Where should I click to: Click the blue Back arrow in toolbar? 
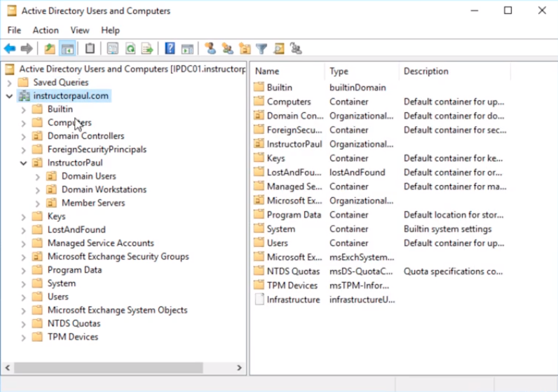point(10,48)
